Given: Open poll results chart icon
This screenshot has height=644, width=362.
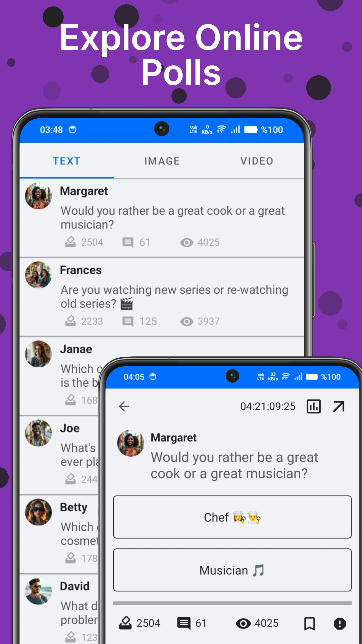Looking at the screenshot, I should click(x=314, y=406).
